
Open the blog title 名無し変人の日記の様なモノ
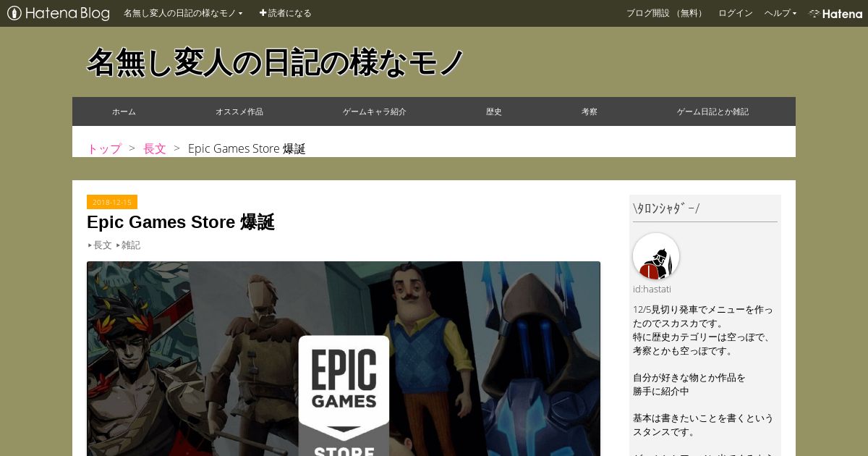pos(275,62)
